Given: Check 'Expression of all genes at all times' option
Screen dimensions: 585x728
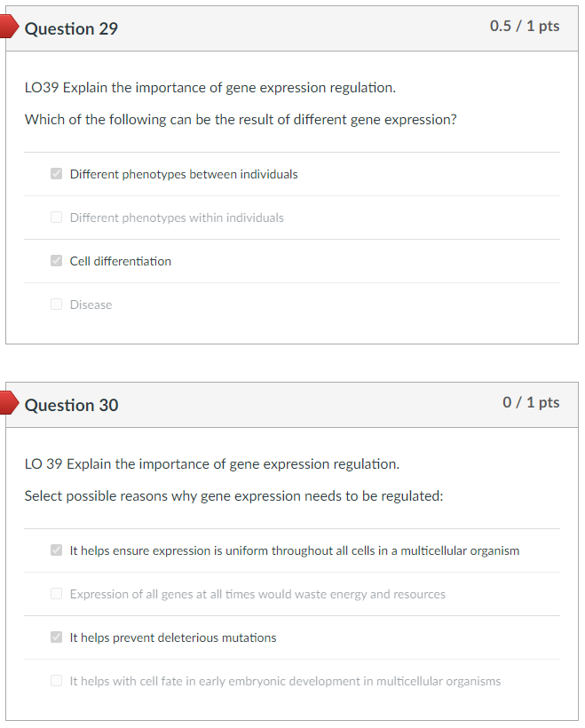Looking at the screenshot, I should [56, 593].
